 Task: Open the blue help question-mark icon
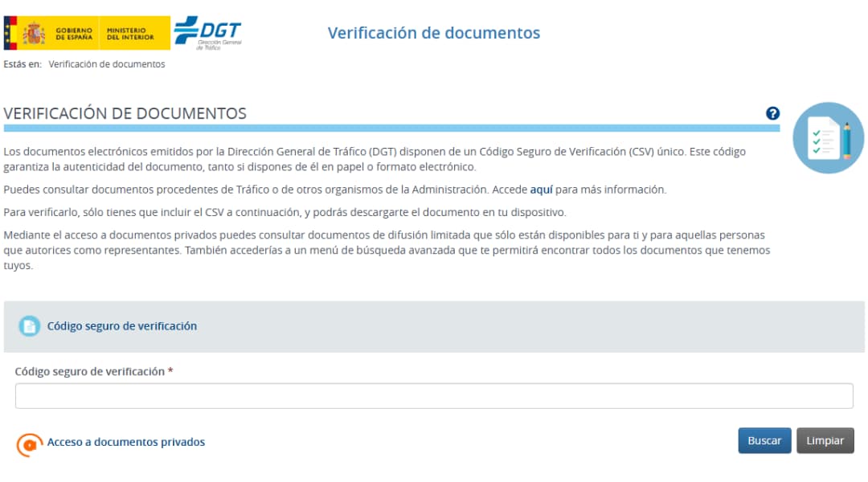(x=773, y=113)
